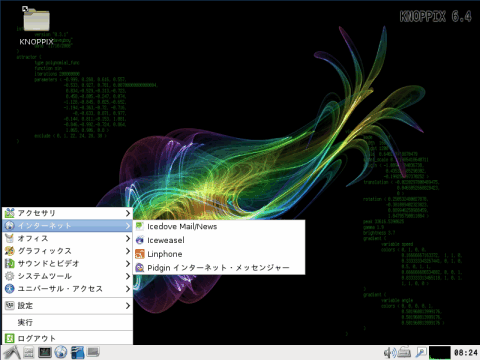Click the arrow beside サウンドとビデオ
This screenshot has width=480, height=360.
pos(128,263)
